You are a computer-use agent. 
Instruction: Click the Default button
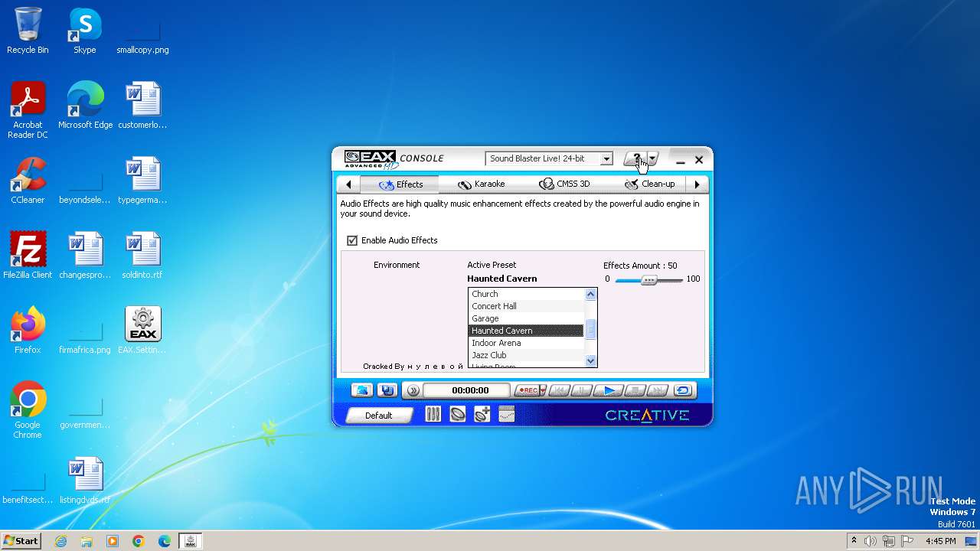coord(379,416)
